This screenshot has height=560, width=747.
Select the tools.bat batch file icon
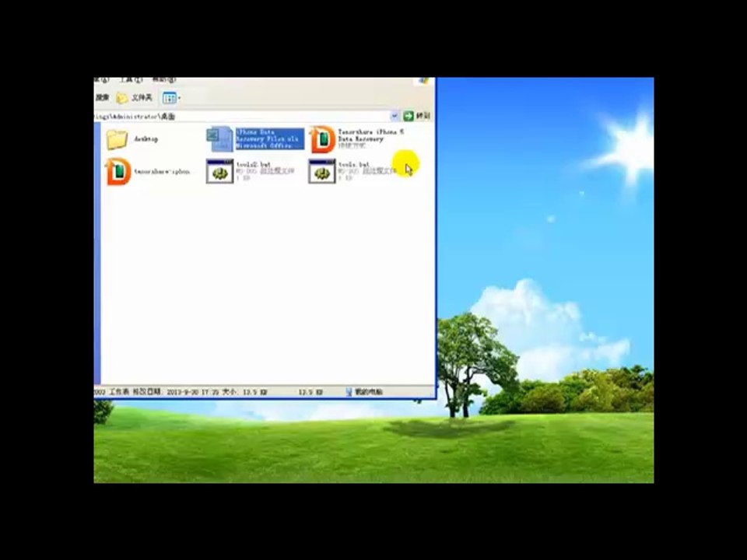(322, 171)
